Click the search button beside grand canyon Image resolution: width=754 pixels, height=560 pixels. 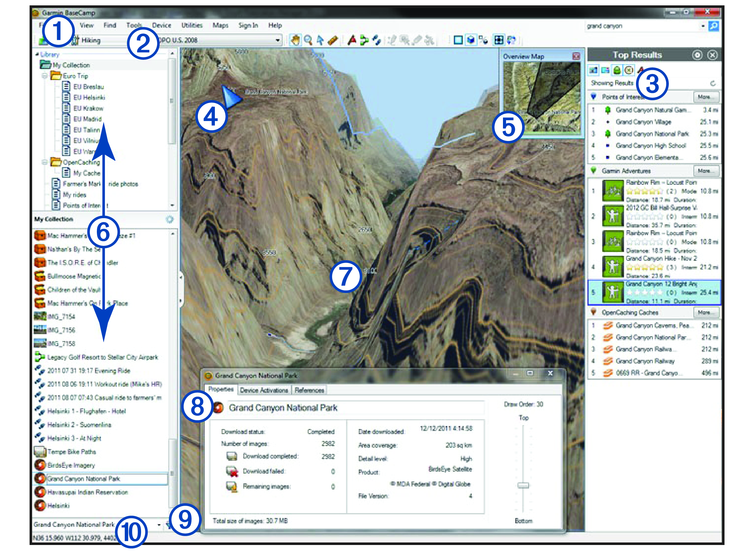tap(713, 26)
